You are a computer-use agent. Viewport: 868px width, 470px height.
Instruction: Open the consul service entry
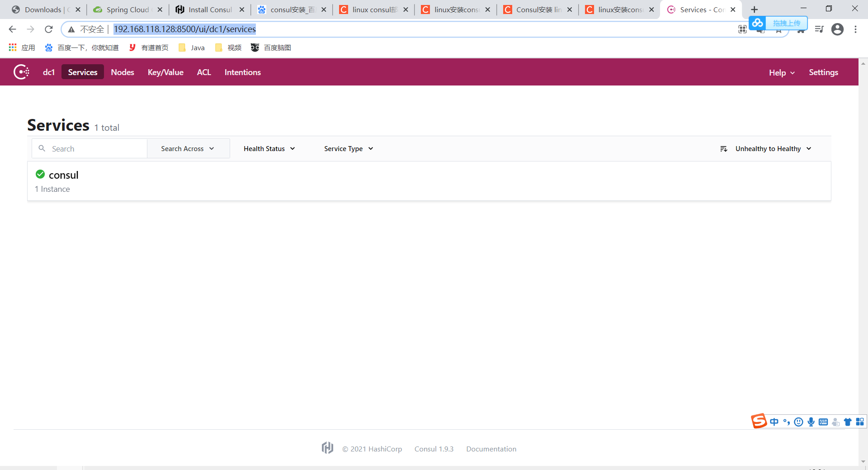(x=429, y=181)
